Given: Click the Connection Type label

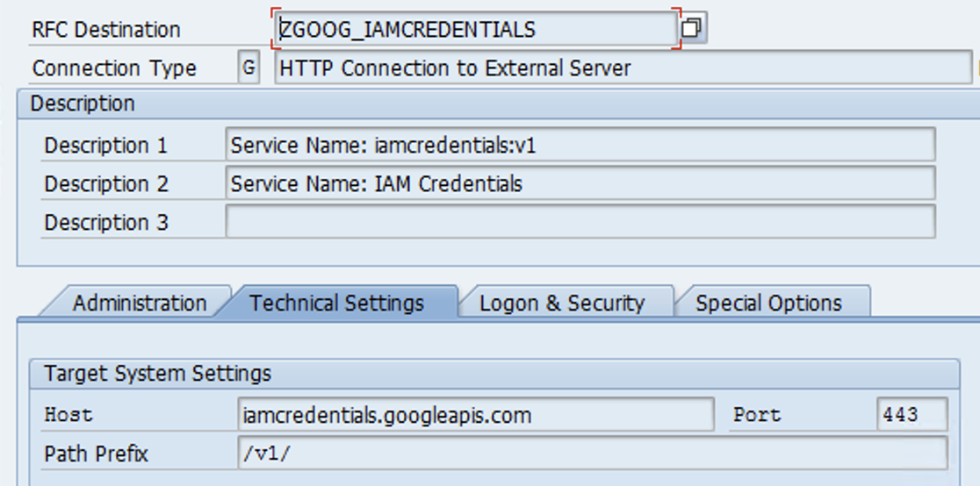Looking at the screenshot, I should (114, 68).
